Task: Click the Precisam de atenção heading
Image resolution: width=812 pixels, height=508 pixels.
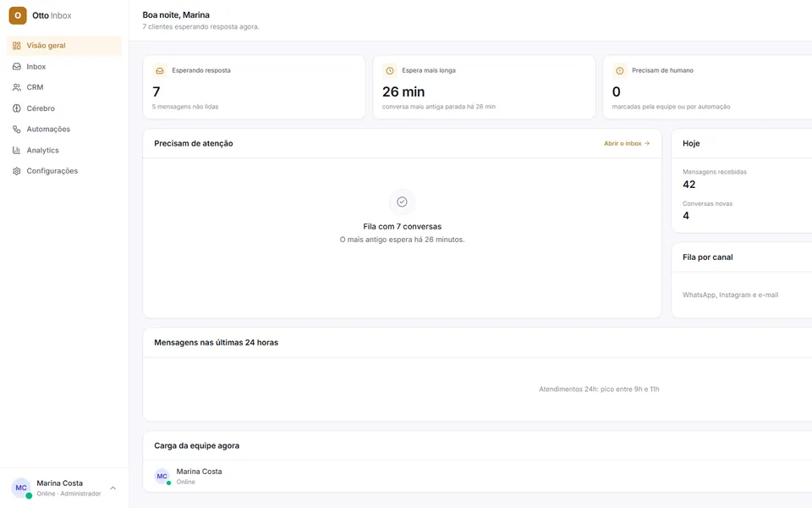Action: [x=193, y=144]
